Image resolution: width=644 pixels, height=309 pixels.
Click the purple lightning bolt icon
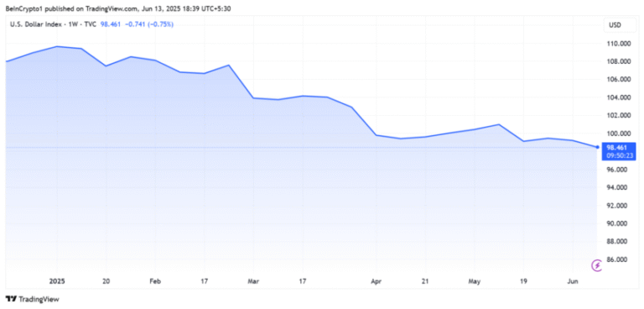click(x=597, y=266)
